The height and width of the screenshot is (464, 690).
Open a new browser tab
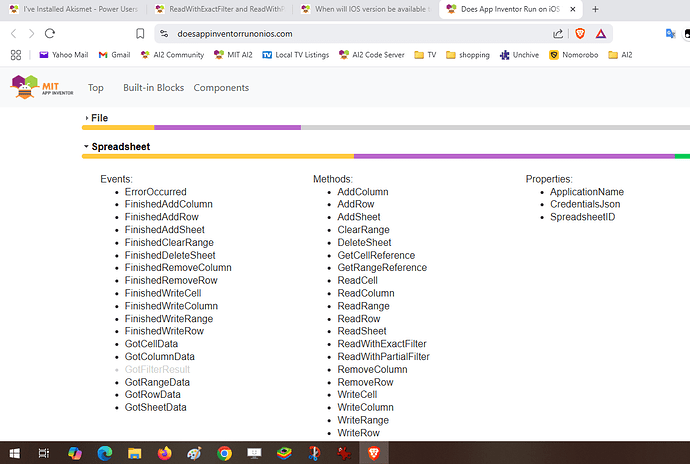595,9
